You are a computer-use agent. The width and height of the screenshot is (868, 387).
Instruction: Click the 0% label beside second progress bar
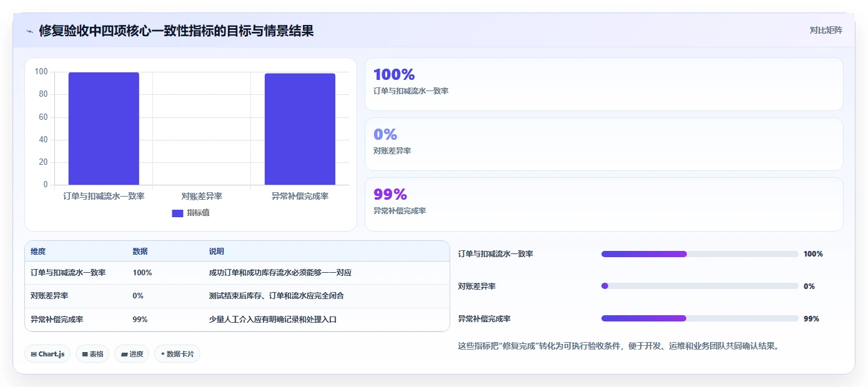[x=809, y=287]
